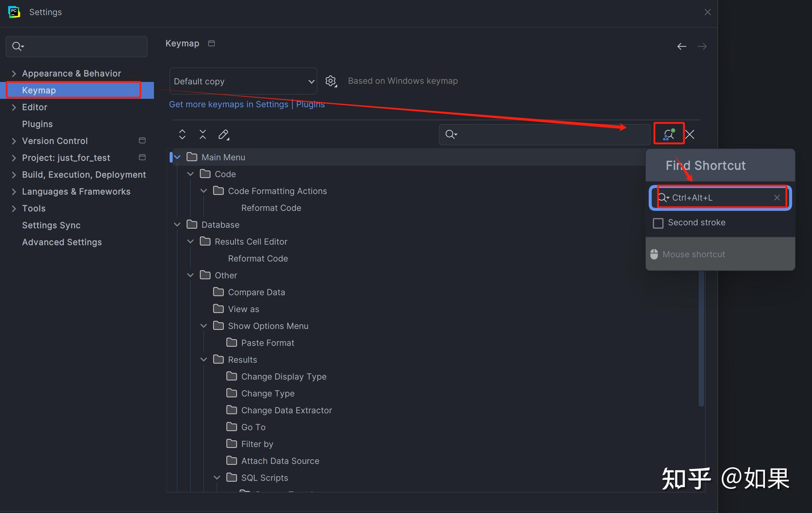This screenshot has width=812, height=513.
Task: Open the Default copy keymap dropdown
Action: 243,81
